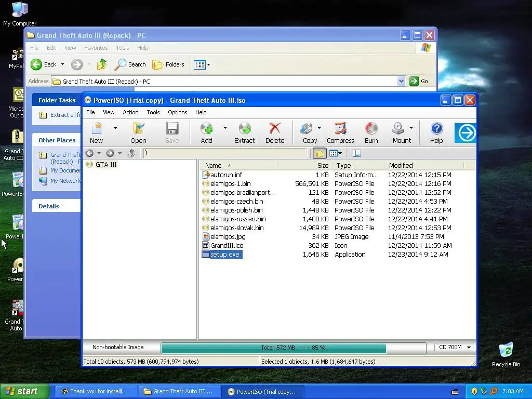Open the Copy button dropdown arrow

tap(320, 128)
